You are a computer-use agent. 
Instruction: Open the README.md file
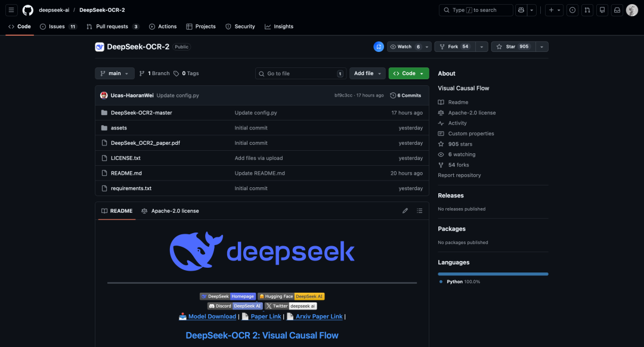pos(126,173)
